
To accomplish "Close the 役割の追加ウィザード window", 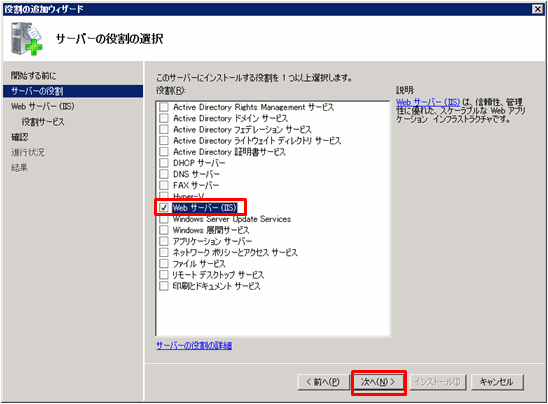I will coord(537,9).
